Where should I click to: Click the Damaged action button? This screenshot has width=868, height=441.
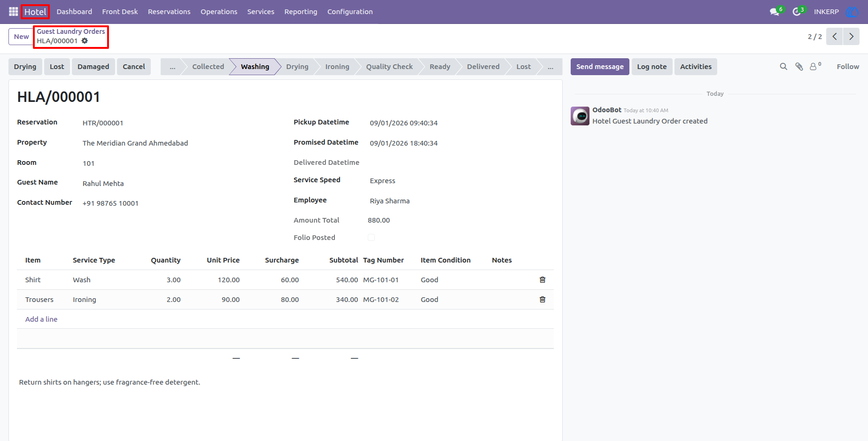(x=93, y=67)
